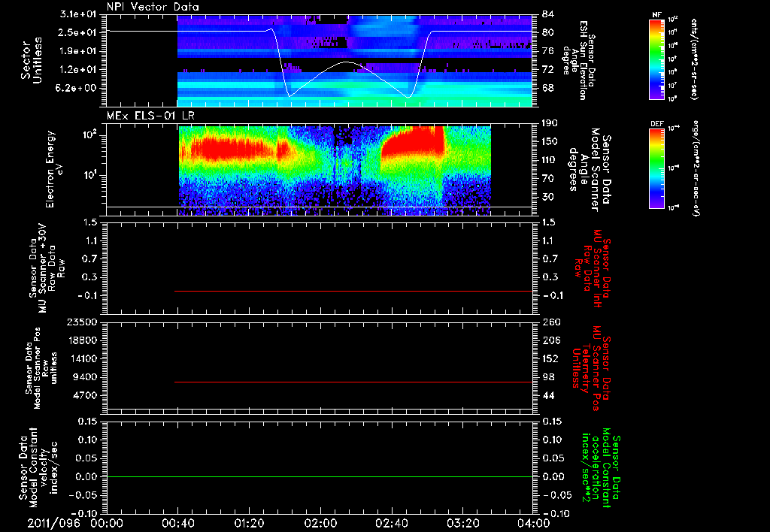The height and width of the screenshot is (532, 770).
Task: Click the DEF rainbow color bar
Action: [657, 168]
